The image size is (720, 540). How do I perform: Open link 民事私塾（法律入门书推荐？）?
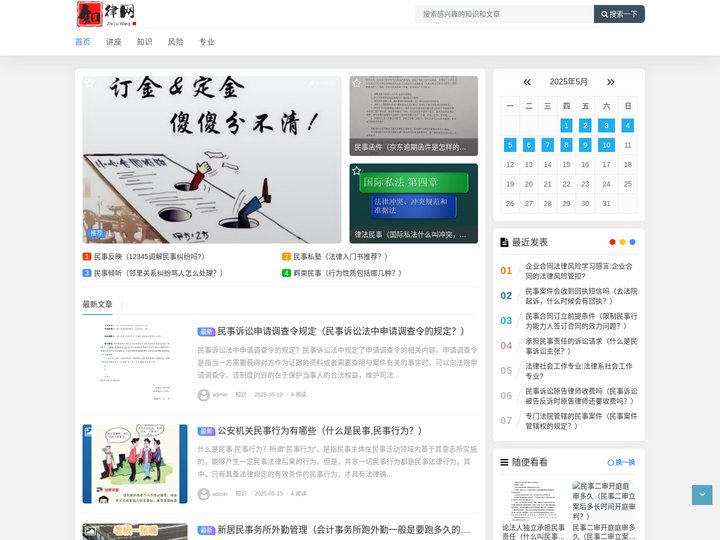341,257
